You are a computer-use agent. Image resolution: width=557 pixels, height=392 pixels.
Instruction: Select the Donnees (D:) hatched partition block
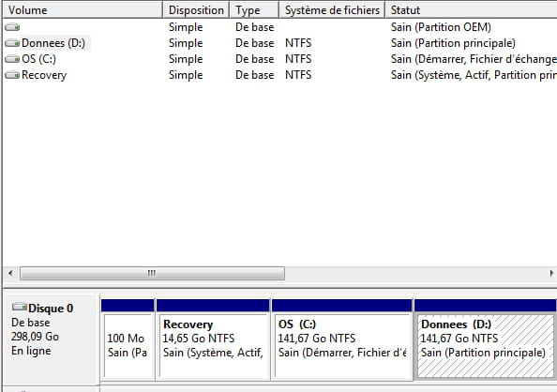[x=485, y=339]
